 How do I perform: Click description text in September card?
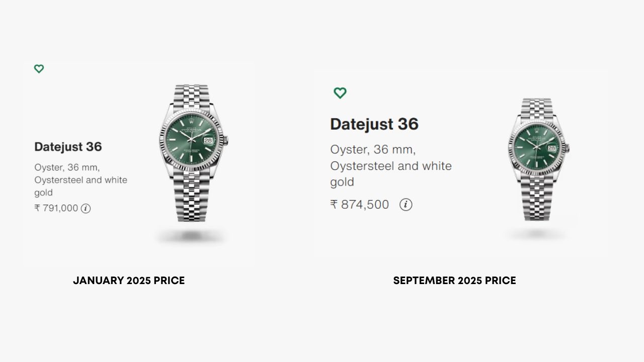coord(391,165)
